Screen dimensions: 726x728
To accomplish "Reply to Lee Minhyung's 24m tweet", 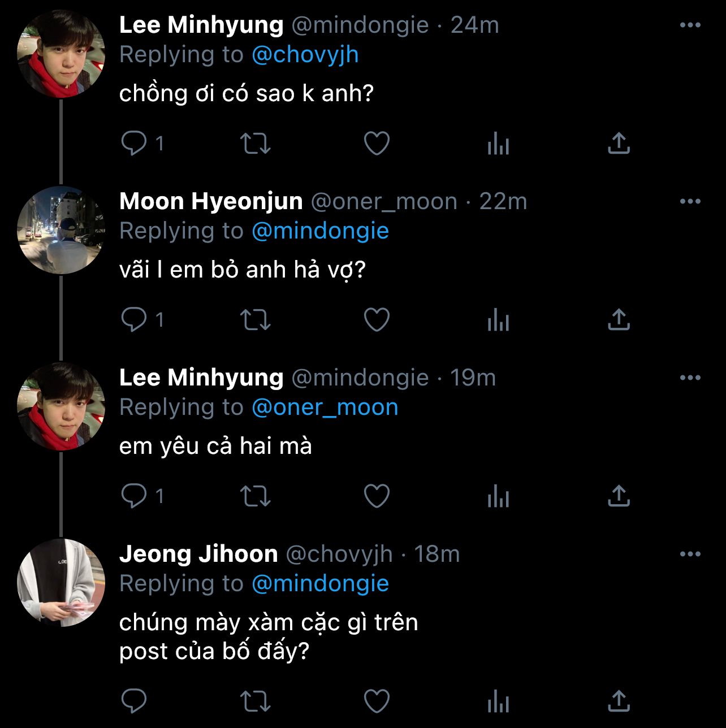I will click(x=134, y=144).
